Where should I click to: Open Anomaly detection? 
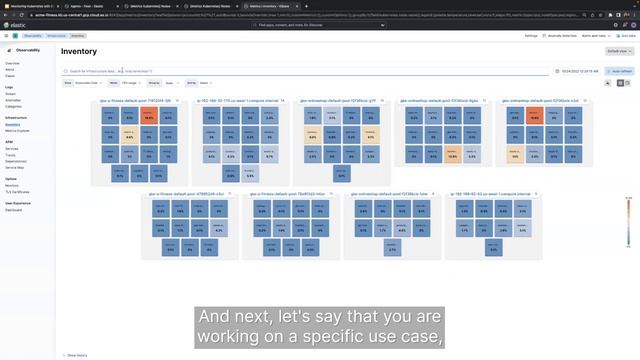(559, 36)
